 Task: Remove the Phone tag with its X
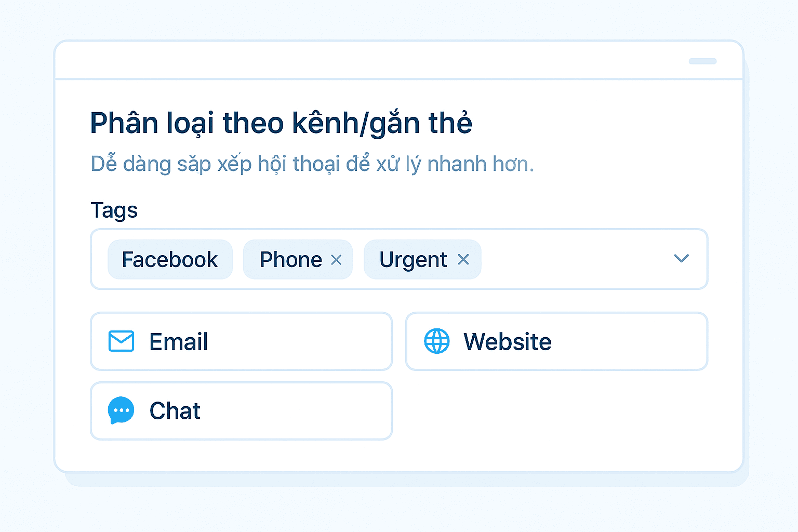tap(336, 260)
